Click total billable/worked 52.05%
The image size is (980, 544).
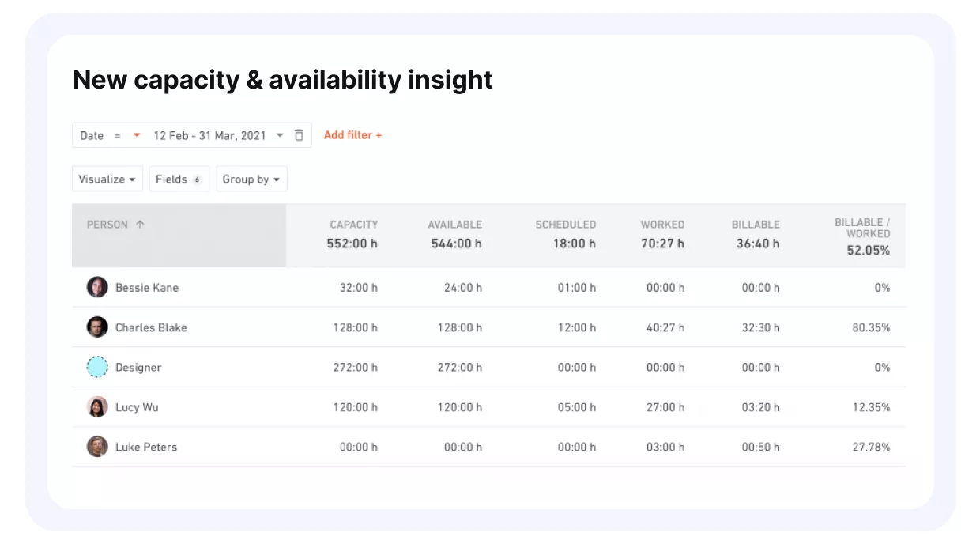pos(868,251)
